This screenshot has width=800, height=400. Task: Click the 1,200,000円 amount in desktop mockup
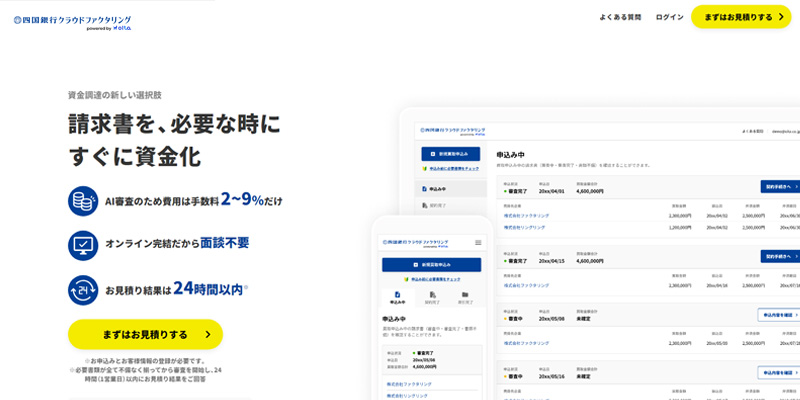point(680,228)
